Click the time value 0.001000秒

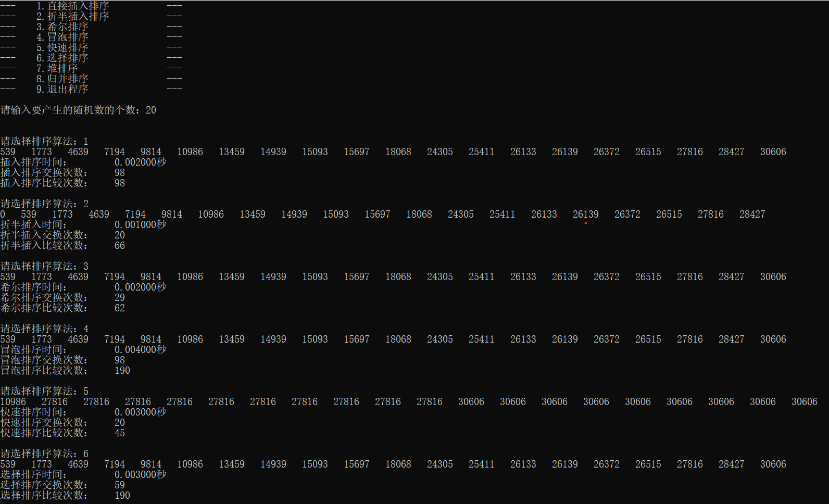(x=141, y=224)
